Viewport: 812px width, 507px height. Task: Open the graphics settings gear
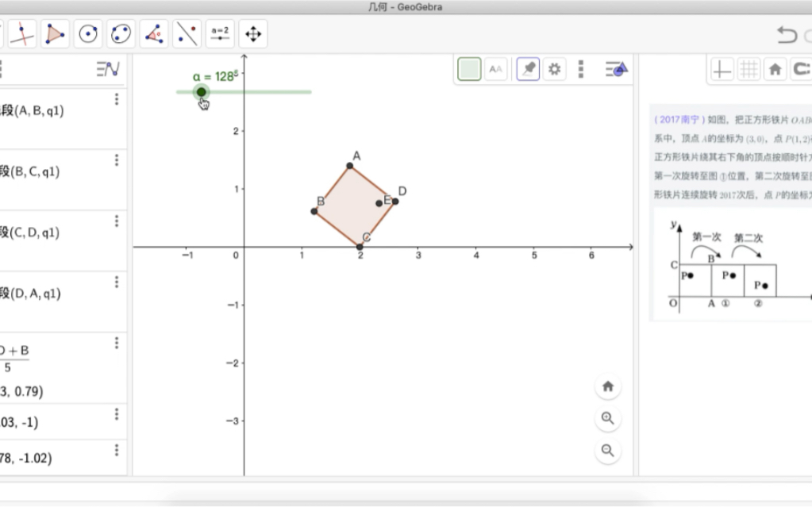pos(555,69)
